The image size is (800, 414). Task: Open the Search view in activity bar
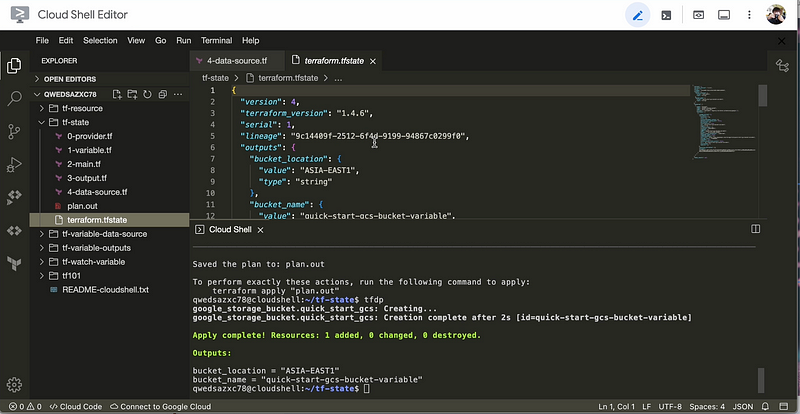coord(14,98)
